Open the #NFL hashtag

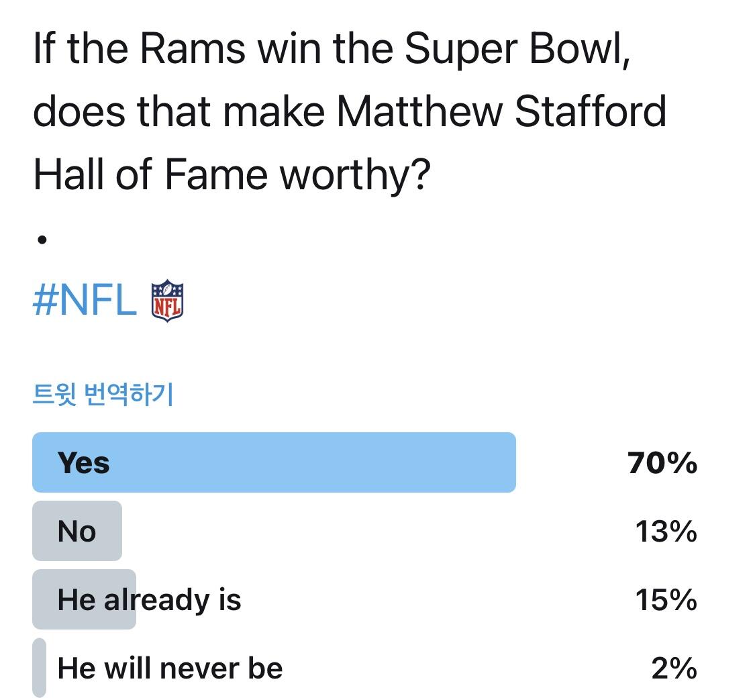pos(84,301)
